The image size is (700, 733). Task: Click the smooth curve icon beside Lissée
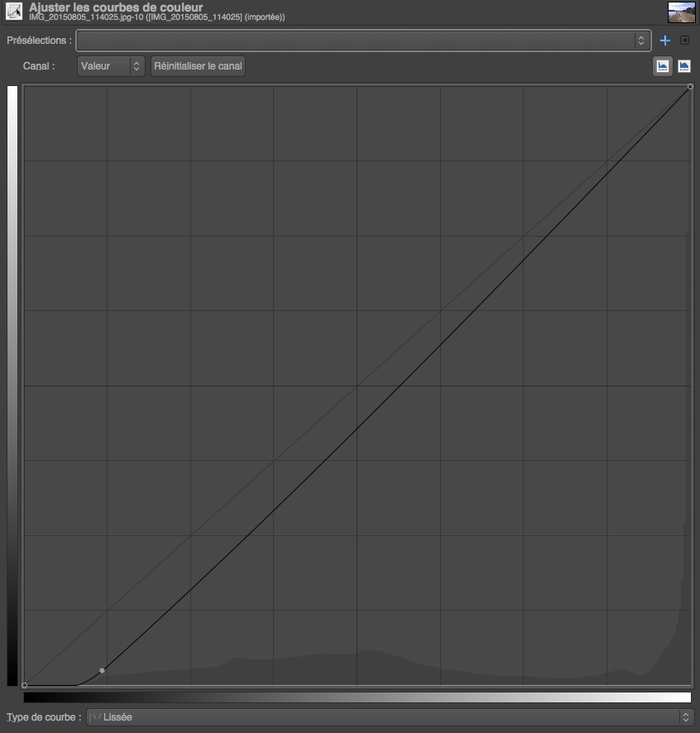click(95, 717)
